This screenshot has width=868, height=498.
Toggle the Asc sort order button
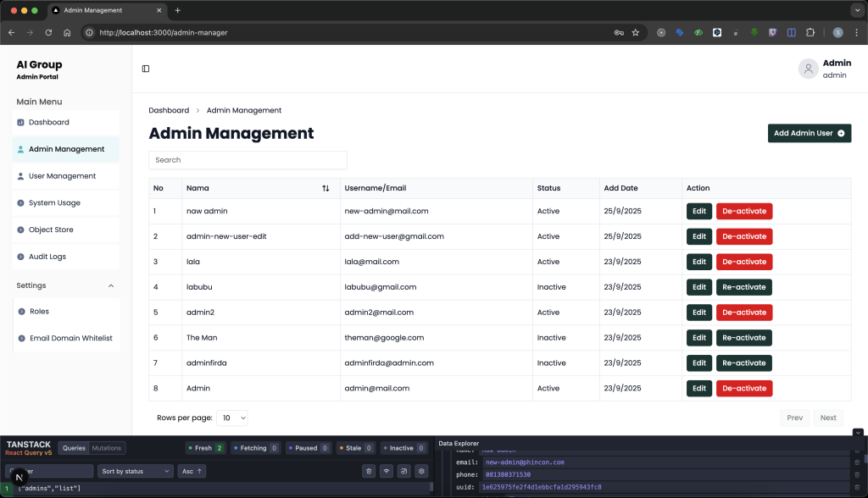click(x=192, y=471)
